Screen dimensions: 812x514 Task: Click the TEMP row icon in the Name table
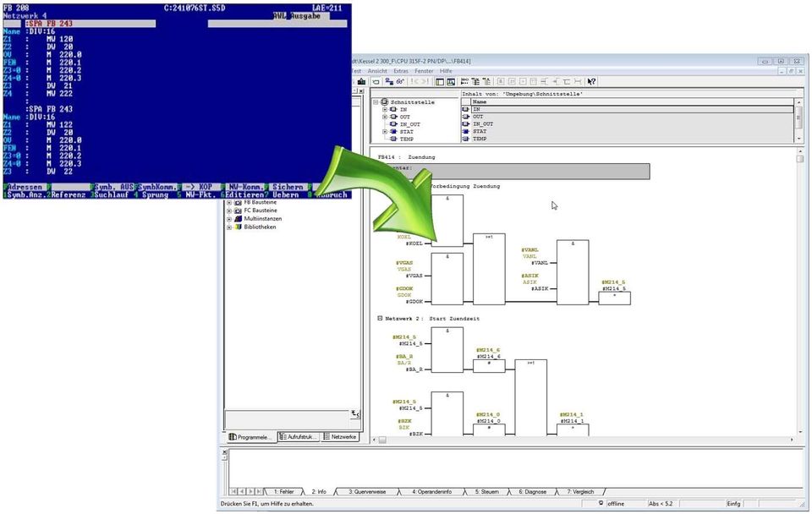pos(465,139)
